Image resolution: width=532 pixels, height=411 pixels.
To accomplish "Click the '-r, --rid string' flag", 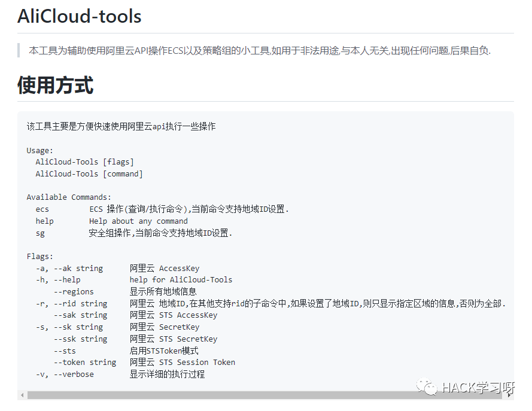I will 71,303.
